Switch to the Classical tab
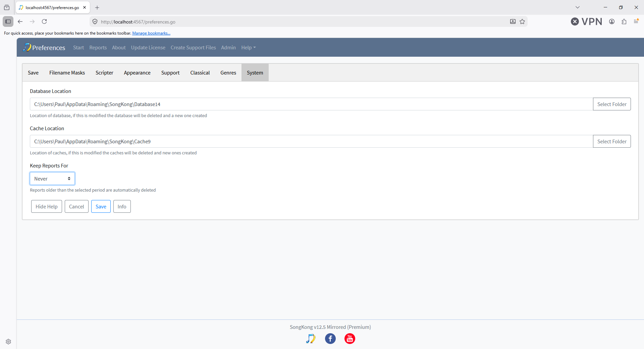The width and height of the screenshot is (644, 349). point(200,72)
